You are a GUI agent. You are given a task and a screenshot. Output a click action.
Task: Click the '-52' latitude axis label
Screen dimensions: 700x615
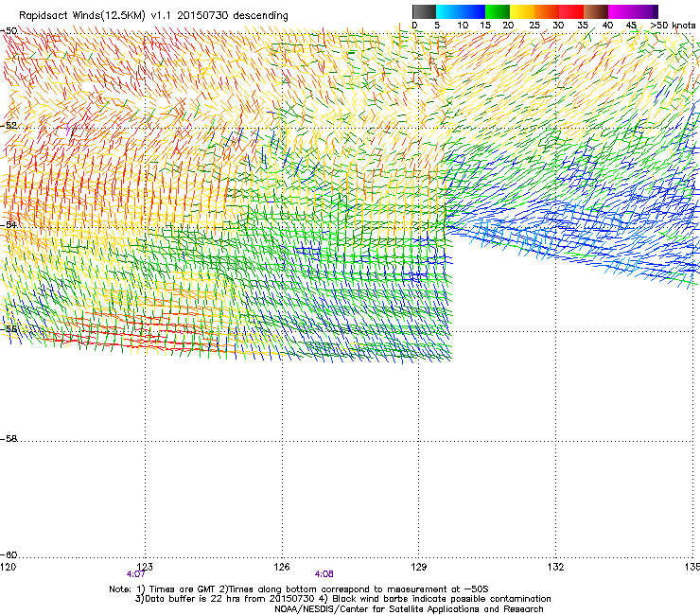(9, 126)
